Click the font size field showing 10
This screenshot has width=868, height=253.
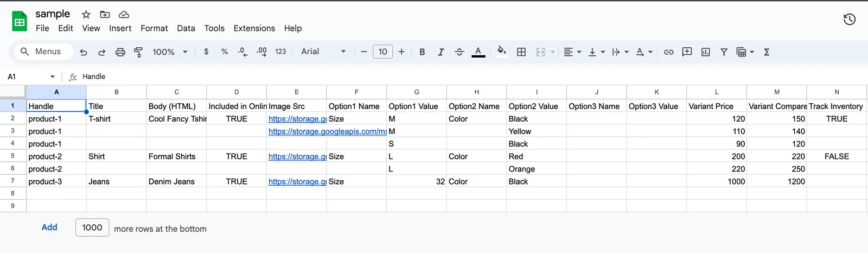pos(382,52)
